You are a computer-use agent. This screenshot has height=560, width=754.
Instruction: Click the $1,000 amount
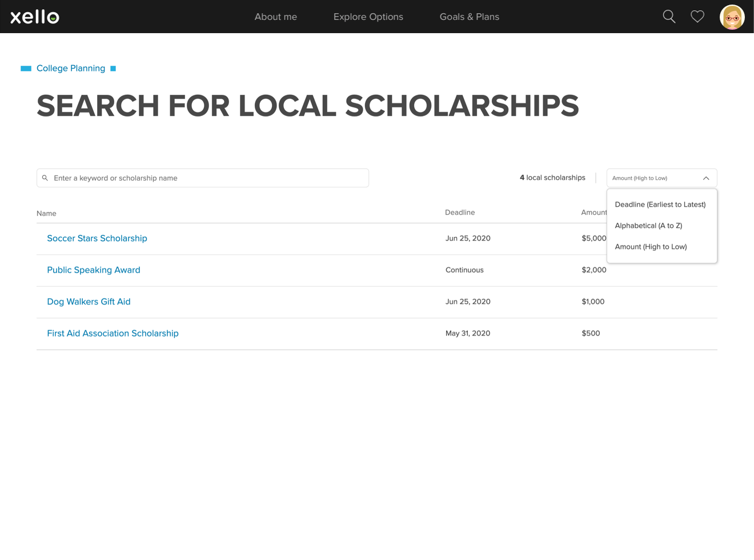[x=593, y=302]
